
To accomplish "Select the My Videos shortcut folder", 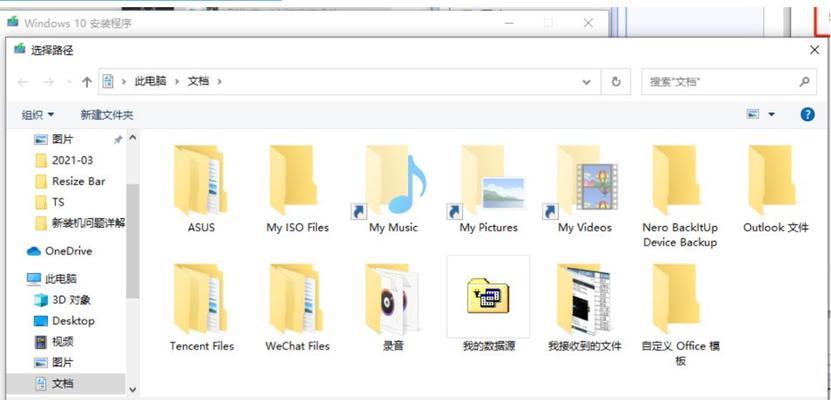I will click(x=585, y=188).
